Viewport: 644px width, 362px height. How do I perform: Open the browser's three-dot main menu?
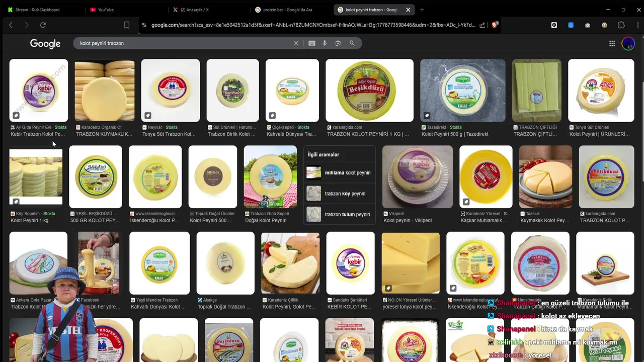[637, 25]
